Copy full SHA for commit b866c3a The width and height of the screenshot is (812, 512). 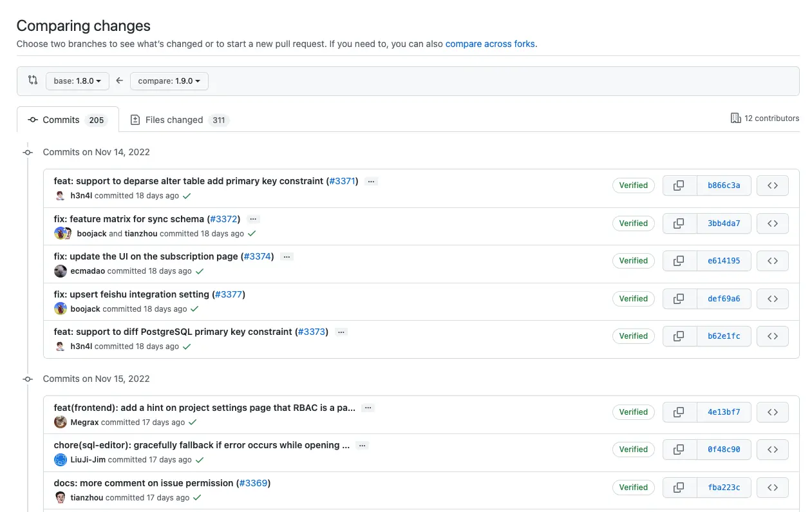679,185
